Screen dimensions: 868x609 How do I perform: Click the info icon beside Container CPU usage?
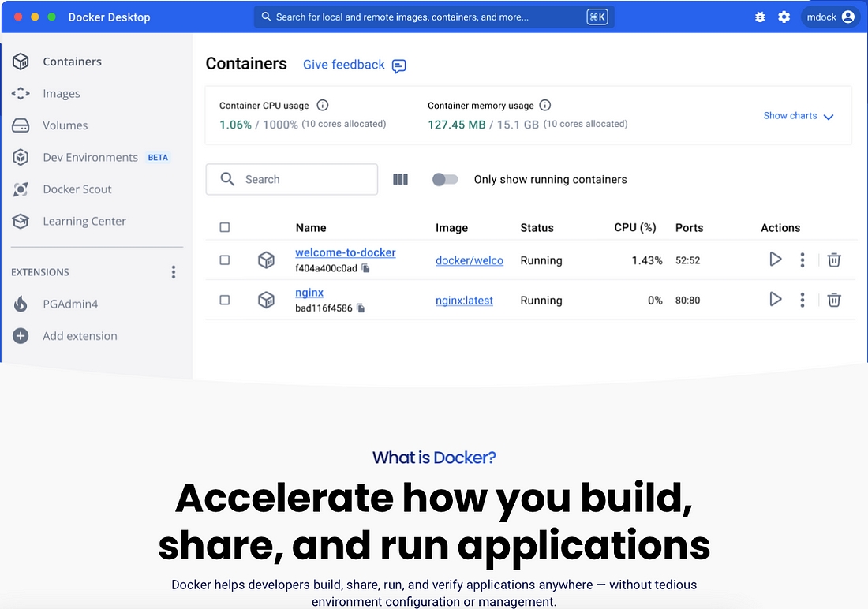point(322,105)
